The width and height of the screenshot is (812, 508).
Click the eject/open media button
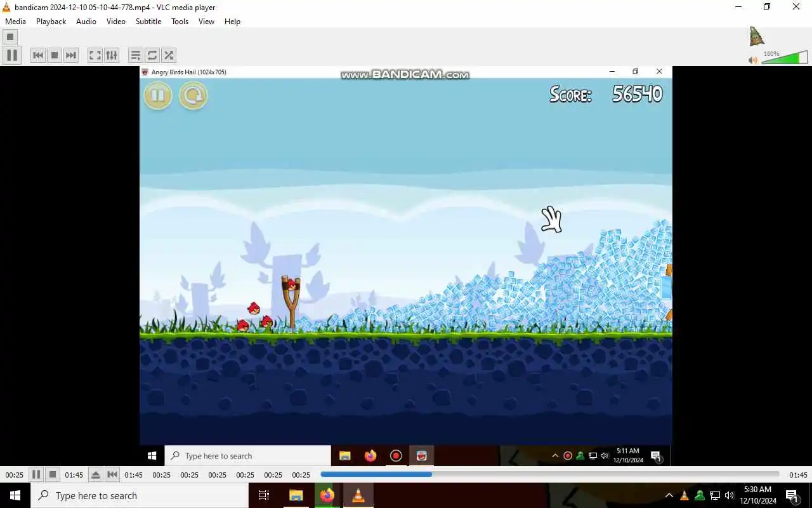[x=95, y=474]
